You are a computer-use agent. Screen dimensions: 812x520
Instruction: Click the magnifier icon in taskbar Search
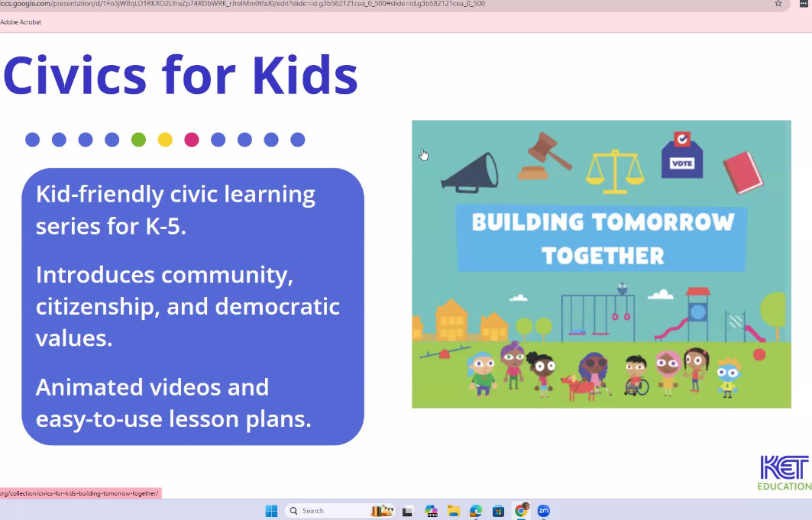293,511
